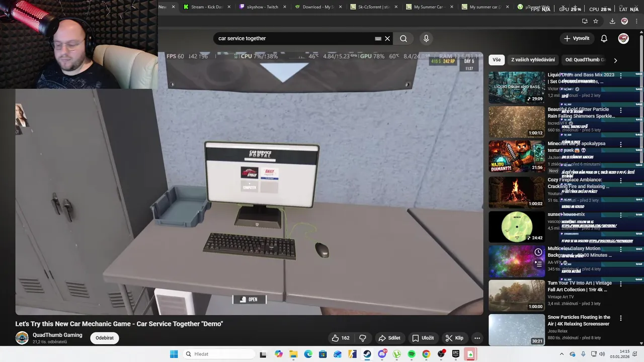The width and height of the screenshot is (644, 362).
Task: Open the YouTube account avatar menu
Action: coord(623,39)
